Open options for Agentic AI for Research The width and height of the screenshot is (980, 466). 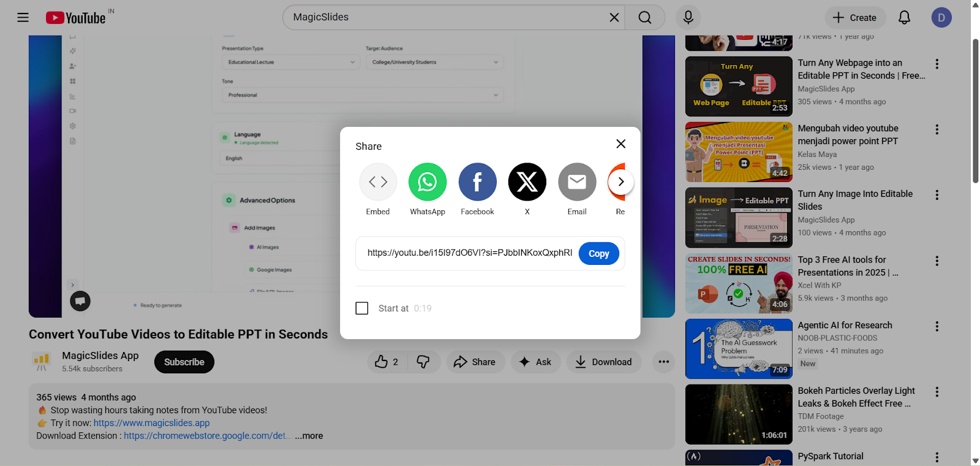(x=937, y=326)
